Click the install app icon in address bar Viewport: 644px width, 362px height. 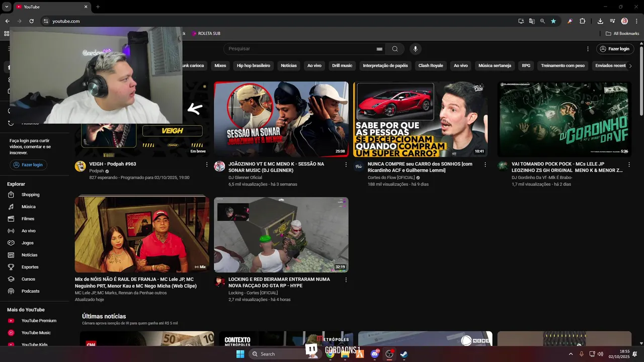coord(521,21)
